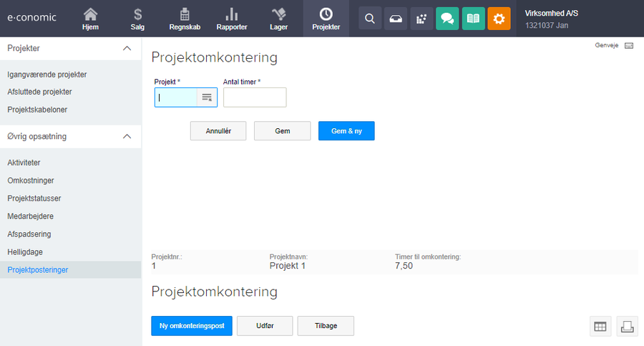Click the Genveje keyboard shortcuts icon

click(629, 45)
